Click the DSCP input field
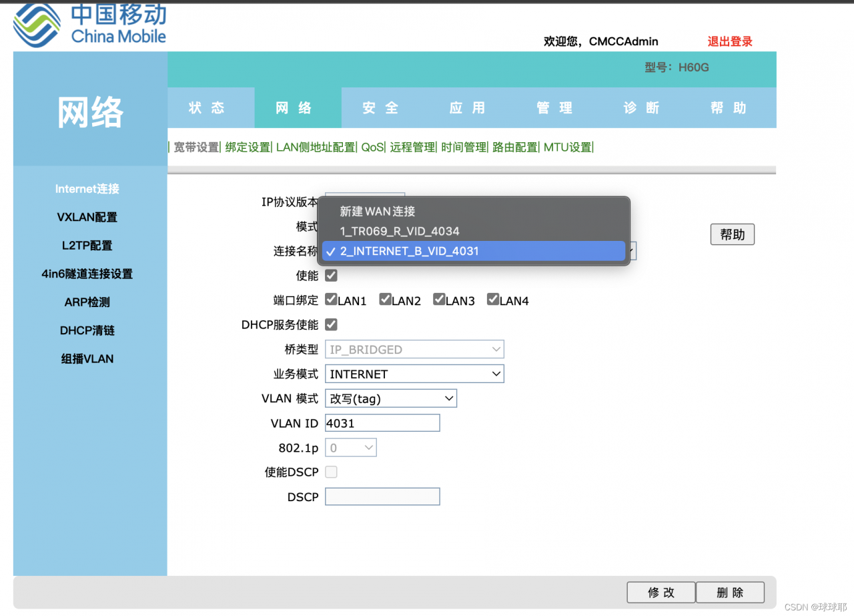854x616 pixels. pos(382,497)
